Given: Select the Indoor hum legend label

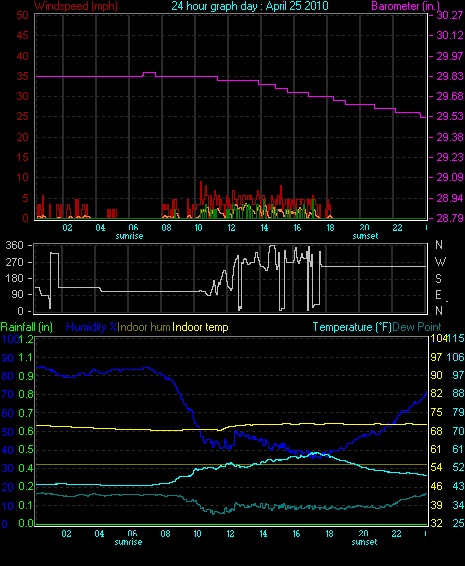Looking at the screenshot, I should click(144, 327).
